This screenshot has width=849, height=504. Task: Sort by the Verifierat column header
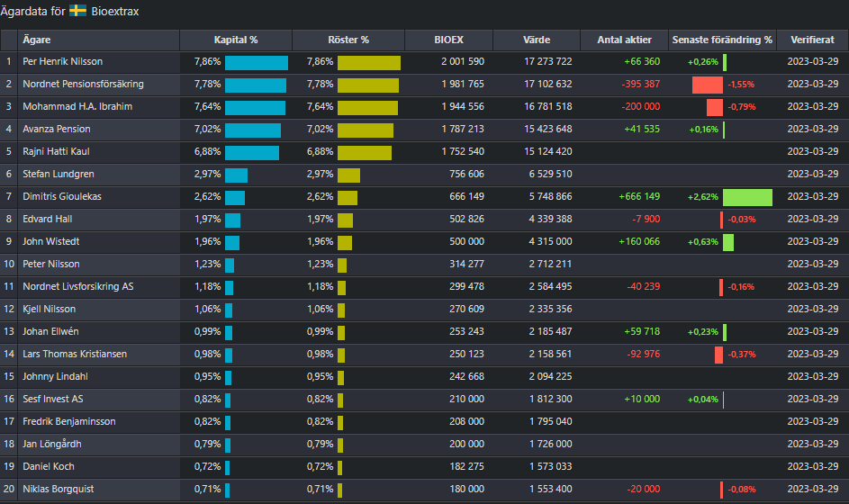click(x=812, y=40)
